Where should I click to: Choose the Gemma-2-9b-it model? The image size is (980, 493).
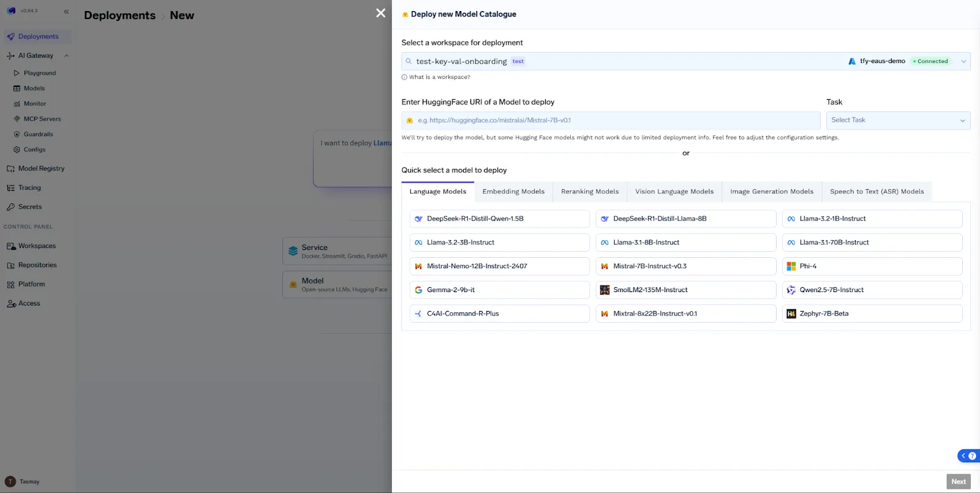coord(499,290)
